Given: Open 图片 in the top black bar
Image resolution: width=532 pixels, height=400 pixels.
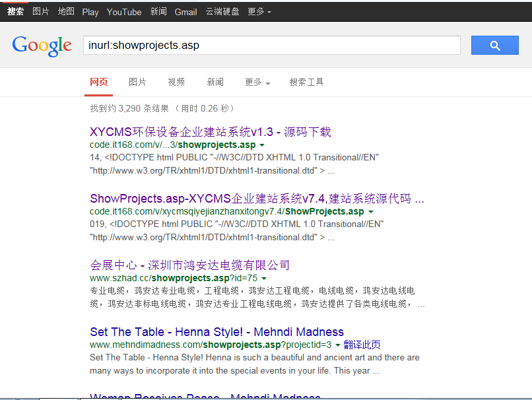Looking at the screenshot, I should [41, 11].
